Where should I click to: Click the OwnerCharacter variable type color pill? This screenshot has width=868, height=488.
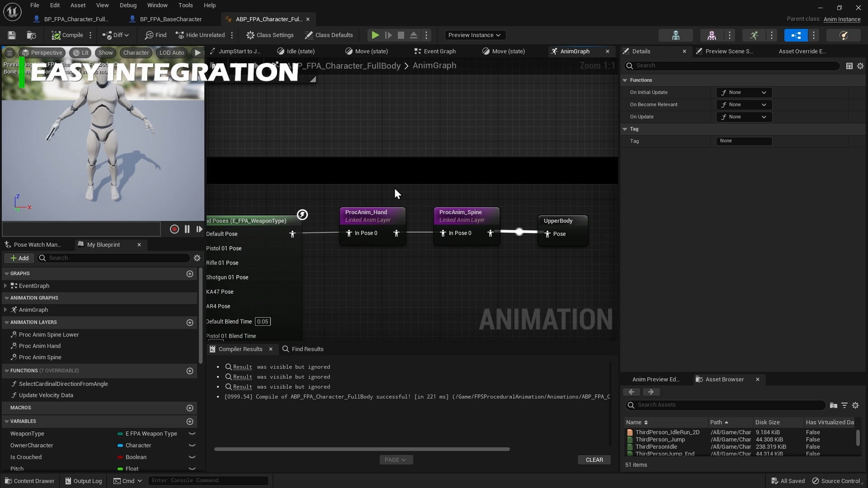click(x=120, y=445)
